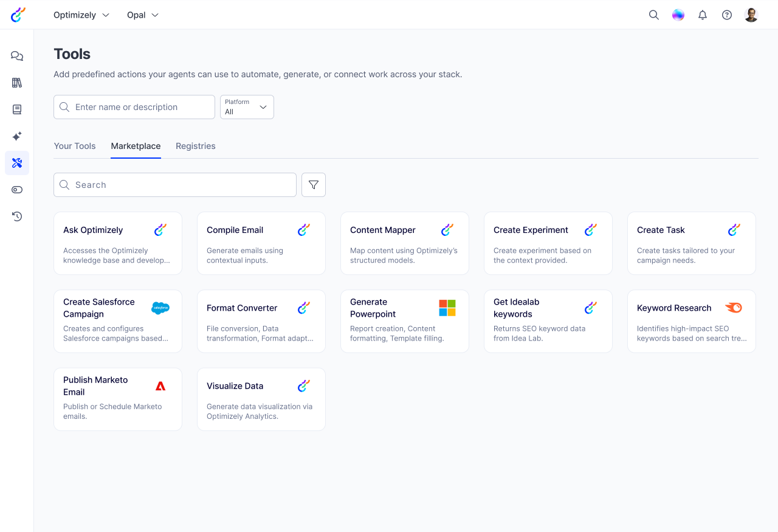
Task: Open the notifications bell
Action: pyautogui.click(x=703, y=15)
